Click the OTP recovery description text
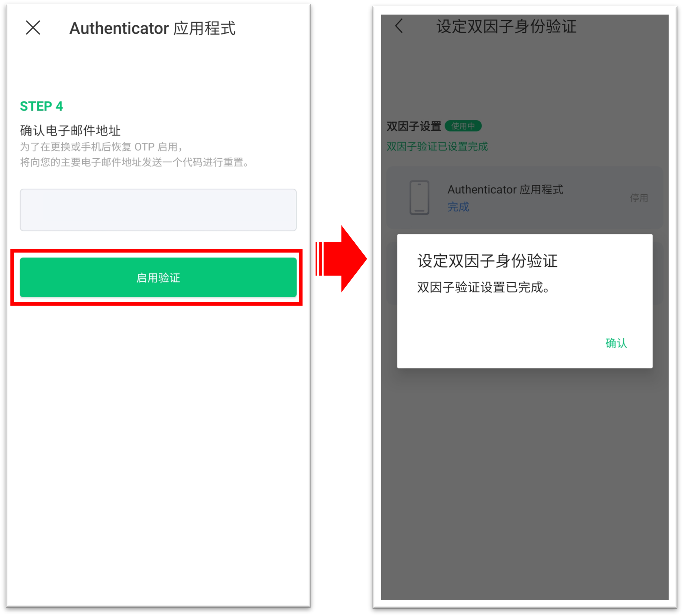The height and width of the screenshot is (616, 683). [x=135, y=155]
